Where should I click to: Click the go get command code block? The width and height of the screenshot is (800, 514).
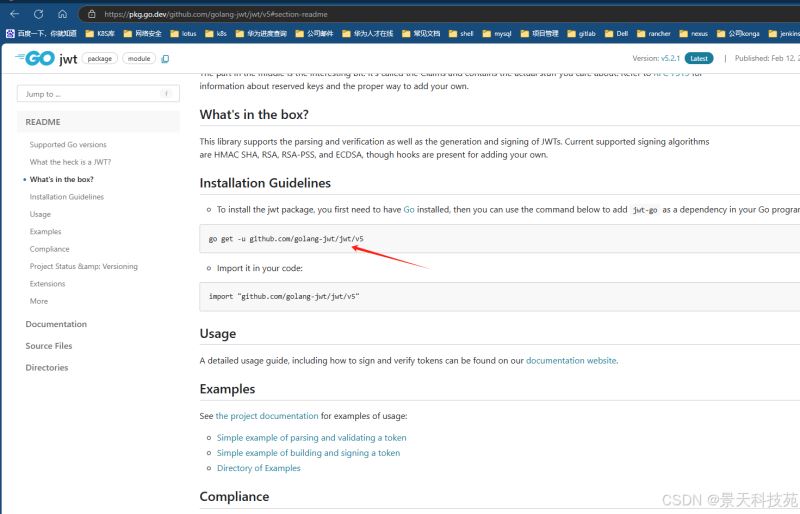[x=499, y=238]
